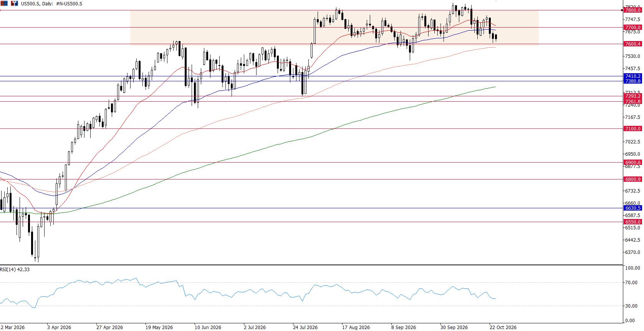Select the 22 Oct 2026 date label
Screen dimensions: 644x331
[503, 328]
